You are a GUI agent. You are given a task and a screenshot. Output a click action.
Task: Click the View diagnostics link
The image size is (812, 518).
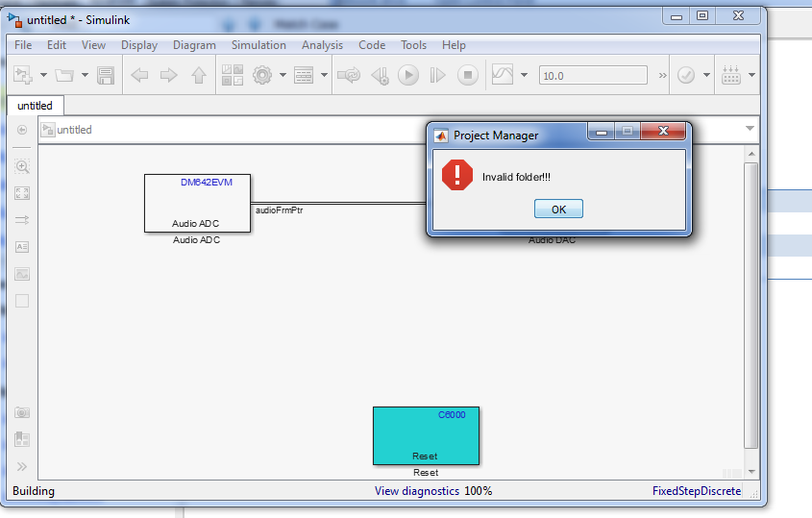pyautogui.click(x=417, y=490)
